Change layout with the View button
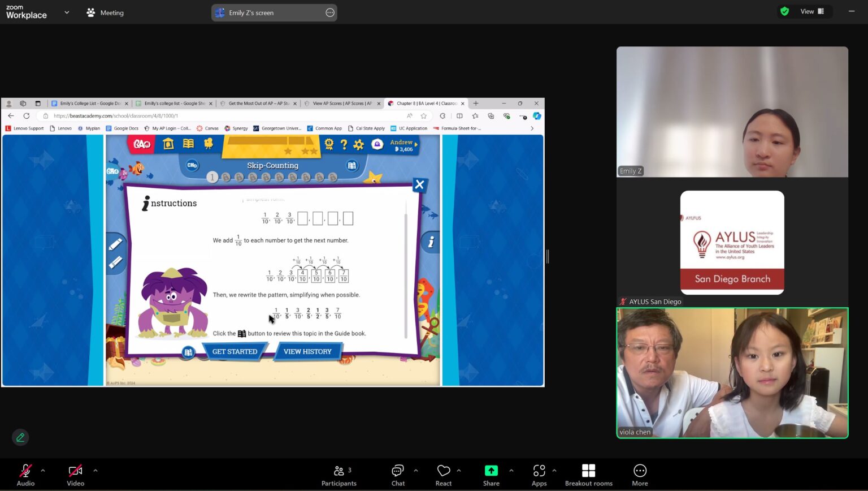Viewport: 868px width, 491px height. click(812, 11)
